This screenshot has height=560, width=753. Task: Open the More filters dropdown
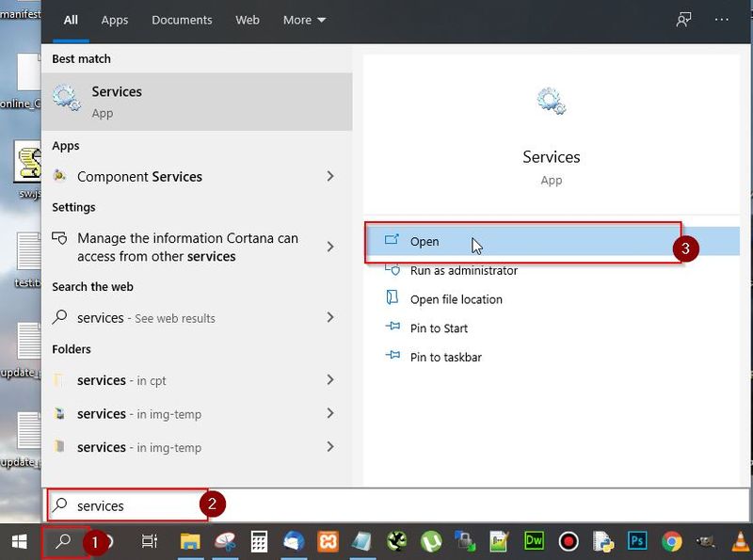point(304,20)
